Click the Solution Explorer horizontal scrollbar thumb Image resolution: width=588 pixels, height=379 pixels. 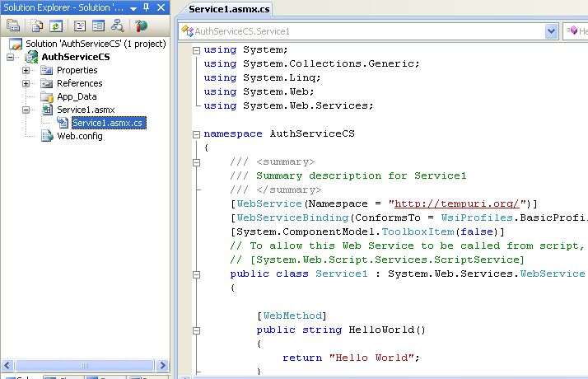(x=85, y=365)
